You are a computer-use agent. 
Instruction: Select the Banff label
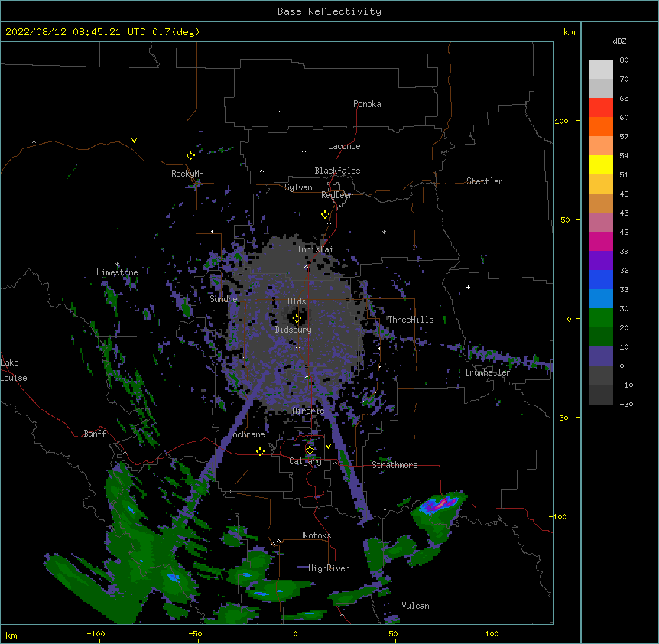pyautogui.click(x=95, y=434)
